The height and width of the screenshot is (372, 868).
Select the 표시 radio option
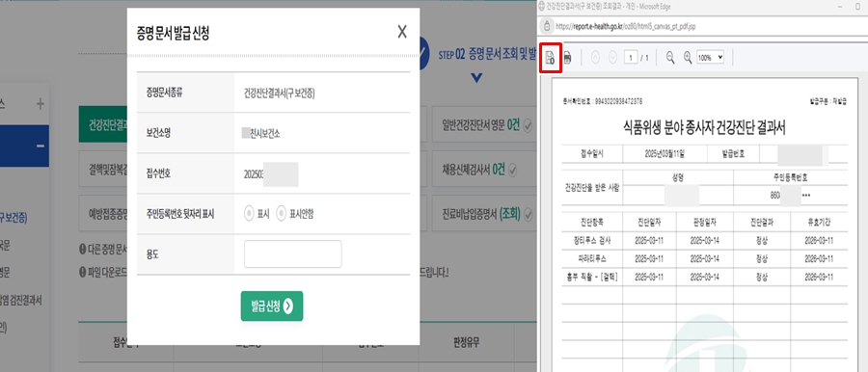pos(249,214)
